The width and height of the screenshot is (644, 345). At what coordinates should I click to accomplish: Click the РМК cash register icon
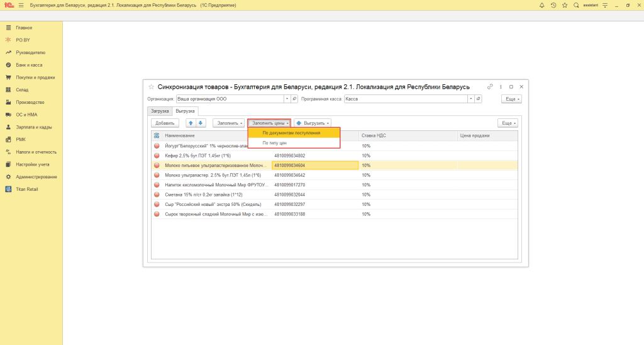pos(8,139)
